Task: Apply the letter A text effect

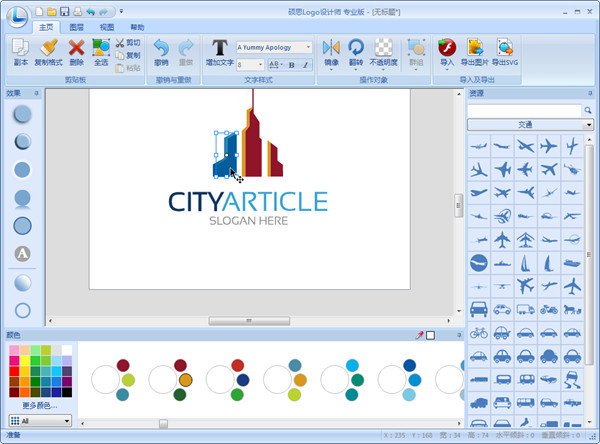Action: coord(22,254)
